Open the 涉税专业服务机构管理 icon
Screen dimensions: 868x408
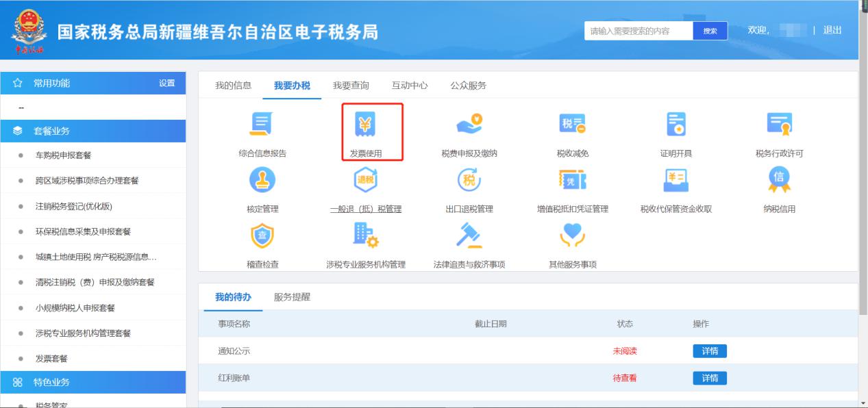point(365,235)
